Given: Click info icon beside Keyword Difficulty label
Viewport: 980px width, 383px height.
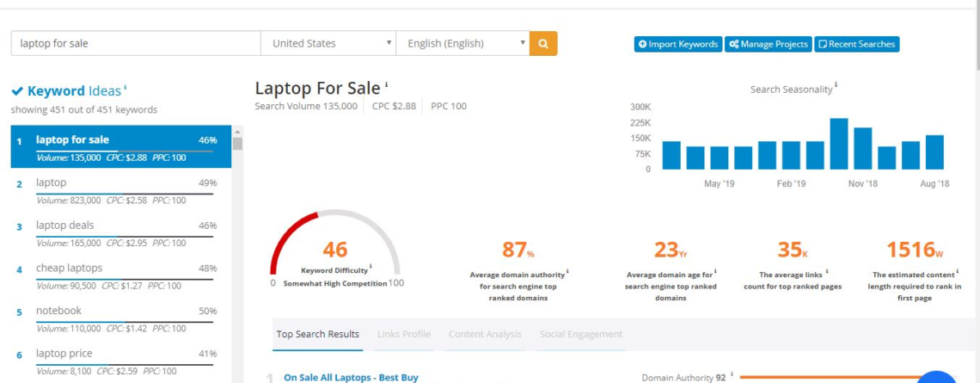Looking at the screenshot, I should [371, 268].
